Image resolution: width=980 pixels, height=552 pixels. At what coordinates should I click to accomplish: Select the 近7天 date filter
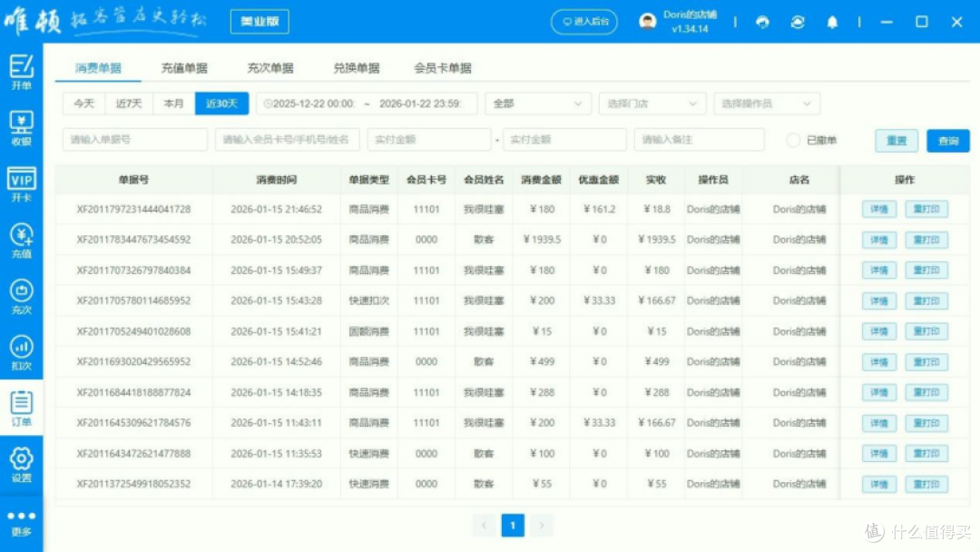pos(129,103)
